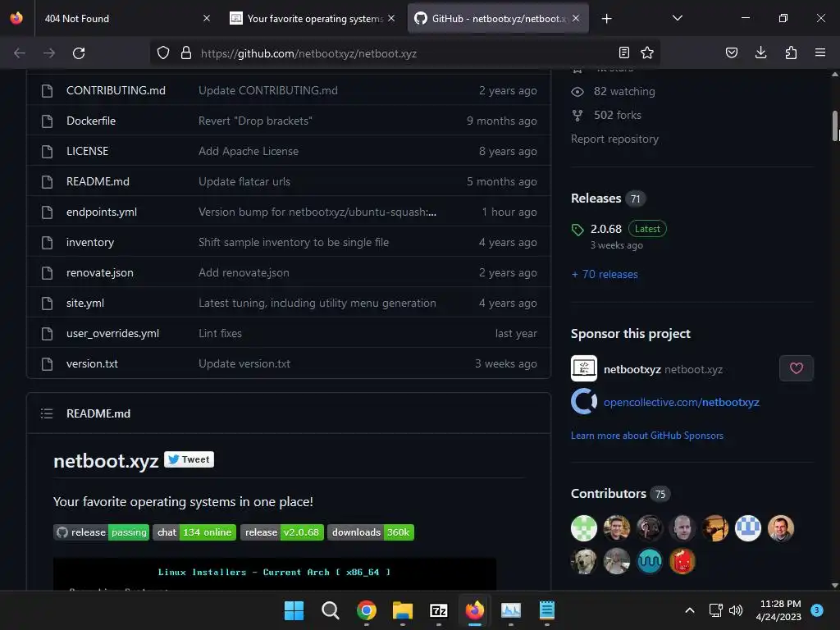Click Report repository link

point(614,139)
